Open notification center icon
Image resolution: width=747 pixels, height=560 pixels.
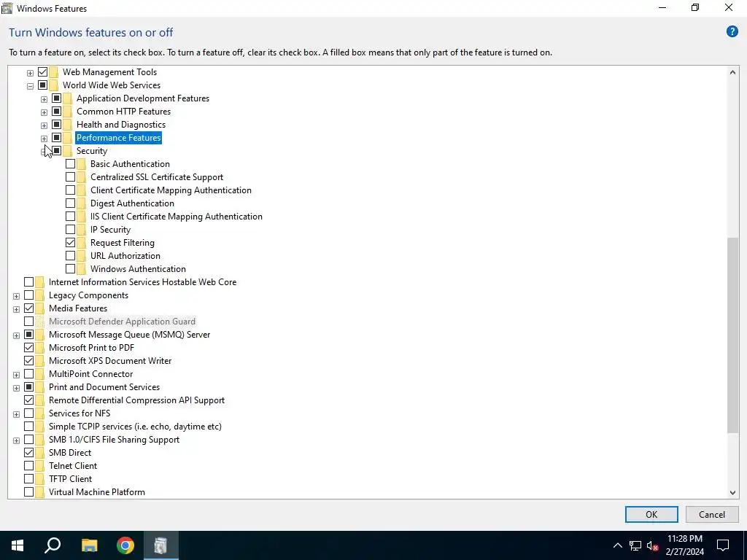click(x=723, y=545)
